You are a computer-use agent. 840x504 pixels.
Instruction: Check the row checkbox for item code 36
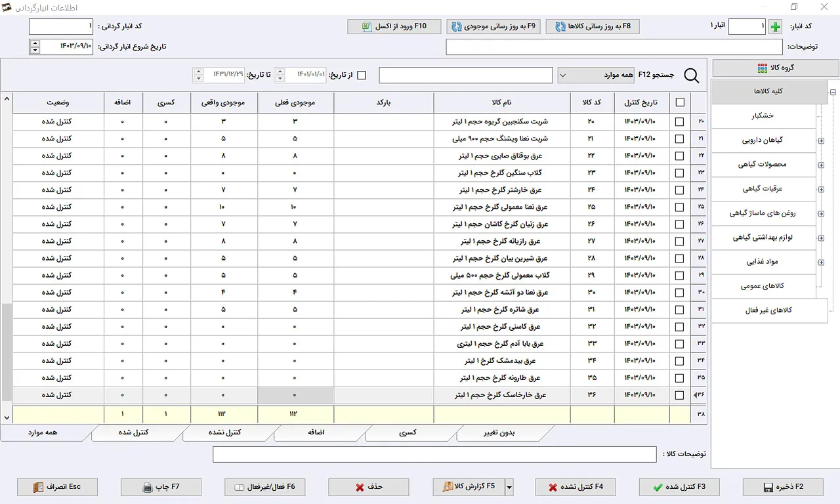(x=679, y=395)
